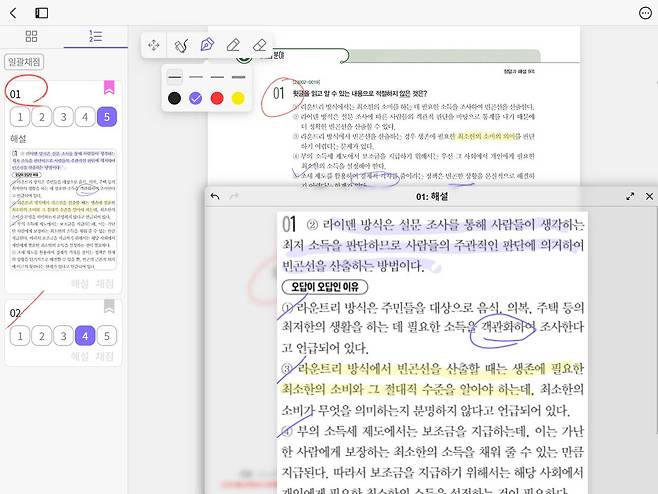
Task: Select answer 3 for question 02
Action: tap(63, 336)
